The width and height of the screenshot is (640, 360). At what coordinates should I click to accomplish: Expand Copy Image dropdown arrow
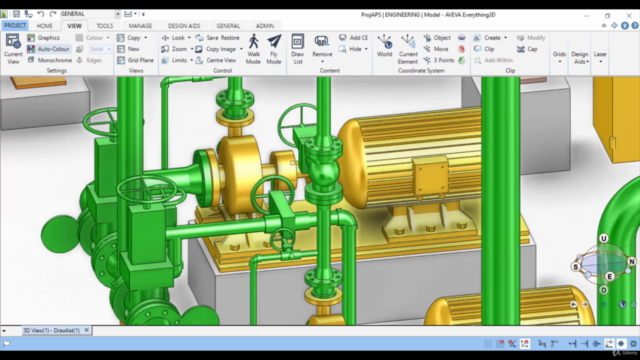pyautogui.click(x=241, y=49)
